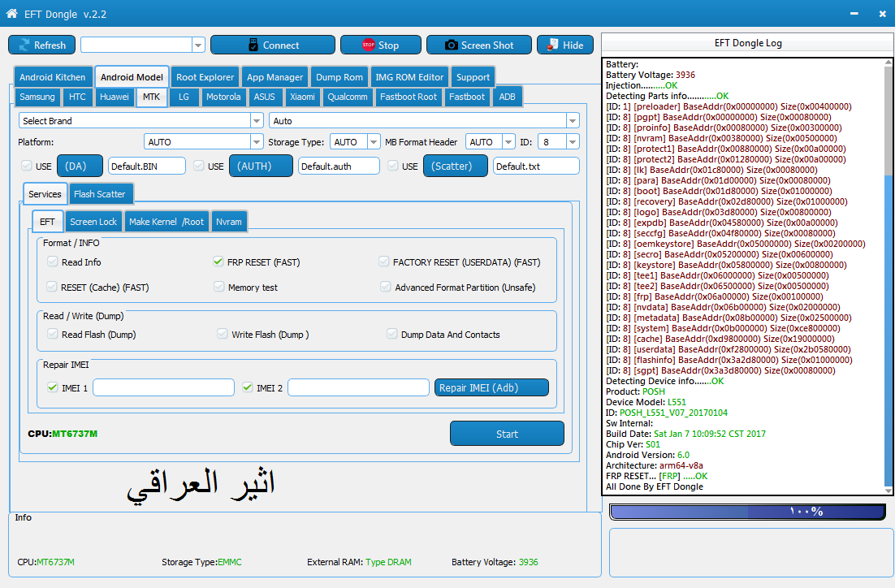Enable Advanced Format Partition (Unsafe)
This screenshot has width=895, height=588.
(x=386, y=287)
